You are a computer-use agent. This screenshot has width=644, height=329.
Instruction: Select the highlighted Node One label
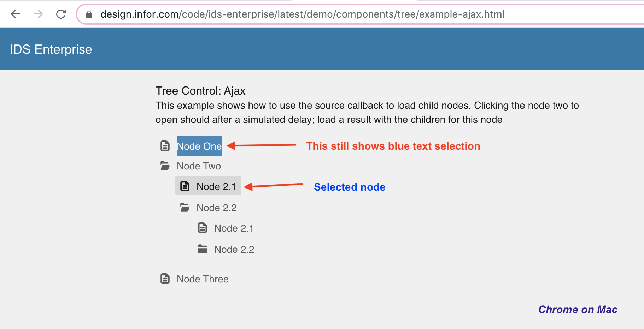(x=199, y=146)
